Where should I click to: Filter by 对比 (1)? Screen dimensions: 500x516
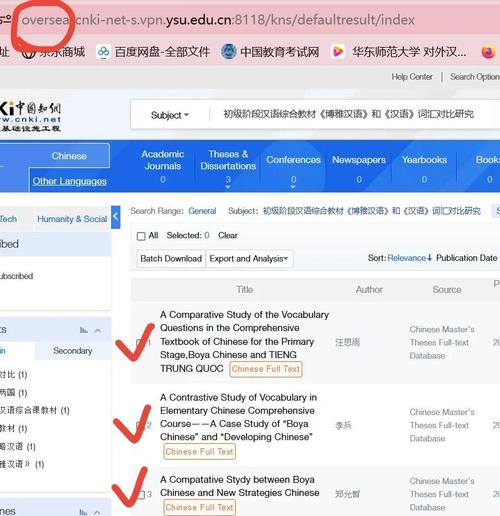[13, 375]
